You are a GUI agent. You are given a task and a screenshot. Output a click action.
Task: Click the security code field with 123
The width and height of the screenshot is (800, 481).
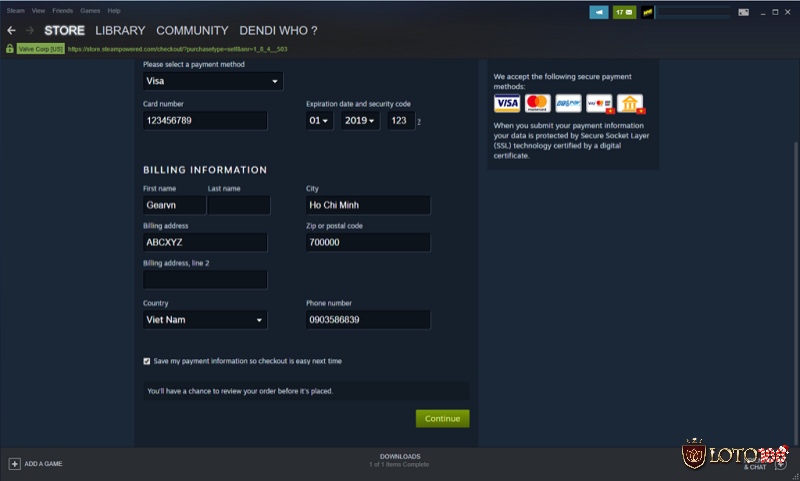(x=401, y=121)
